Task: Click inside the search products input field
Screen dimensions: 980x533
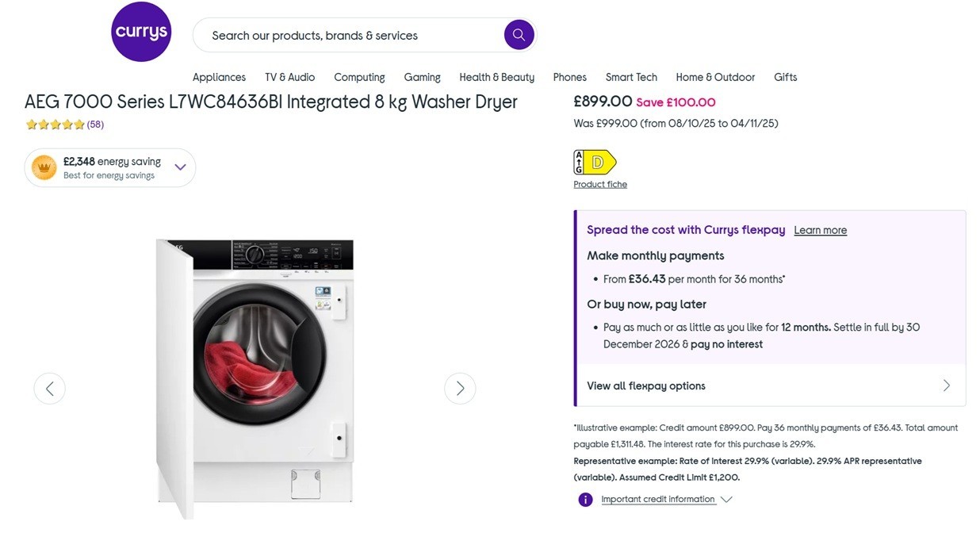Action: [333, 35]
